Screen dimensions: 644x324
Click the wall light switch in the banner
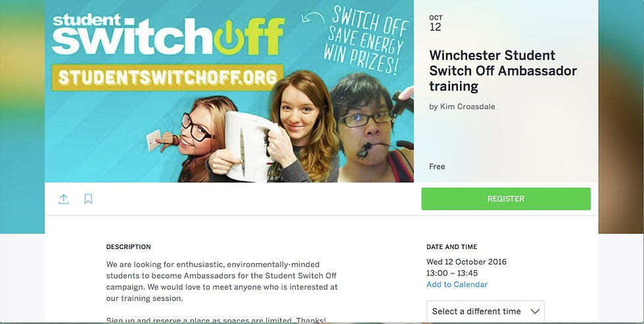click(x=153, y=140)
